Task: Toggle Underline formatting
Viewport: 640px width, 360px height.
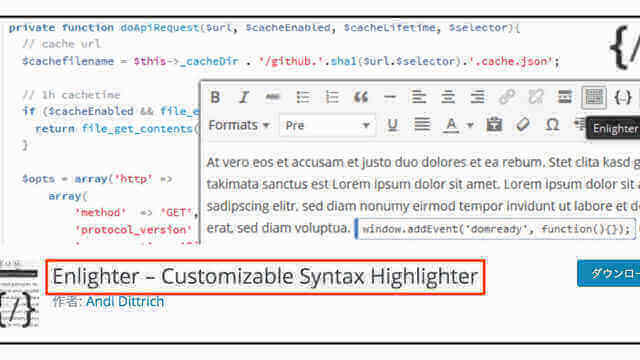Action: tap(392, 125)
